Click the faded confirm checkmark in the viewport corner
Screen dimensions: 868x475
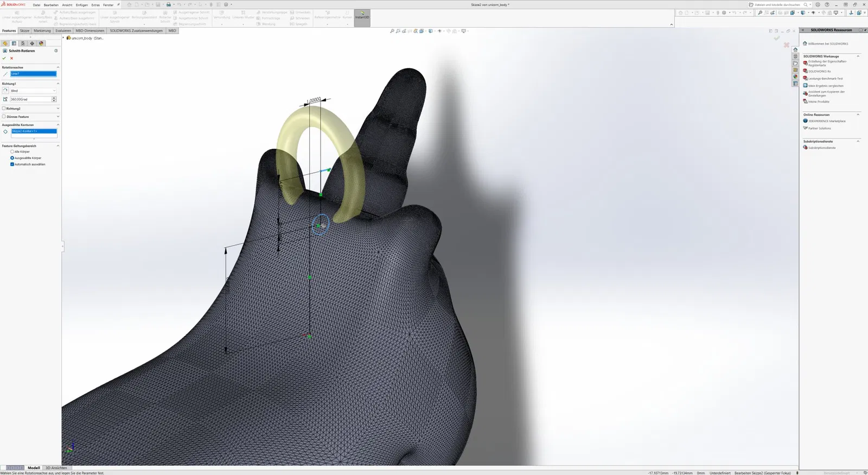coord(777,38)
